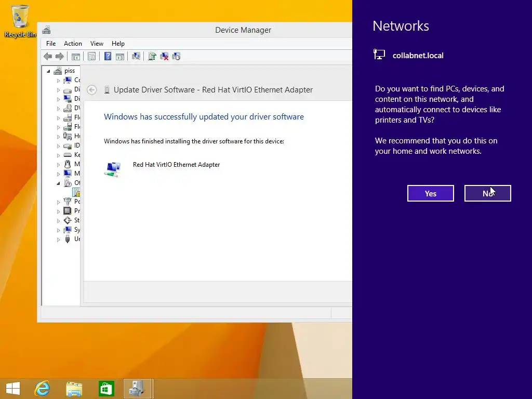This screenshot has height=399, width=532.
Task: Click the network icon beside collabnet.local
Action: [379, 54]
